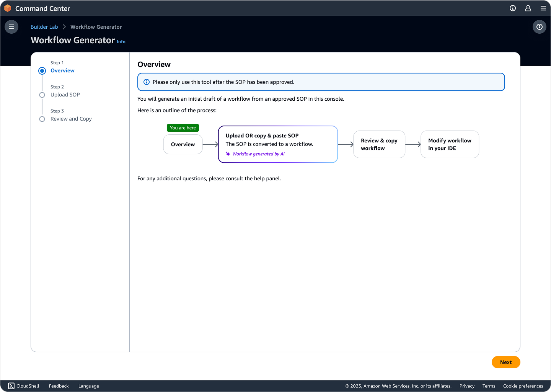Select the Step 3 Review and Copy indicator
Image resolution: width=551 pixels, height=392 pixels.
click(42, 119)
